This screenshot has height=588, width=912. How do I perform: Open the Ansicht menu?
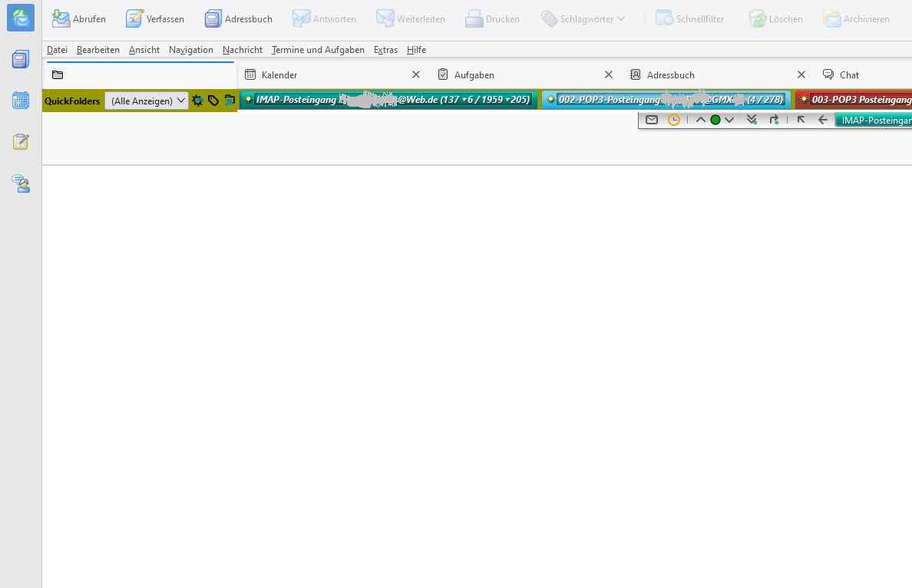coord(144,50)
